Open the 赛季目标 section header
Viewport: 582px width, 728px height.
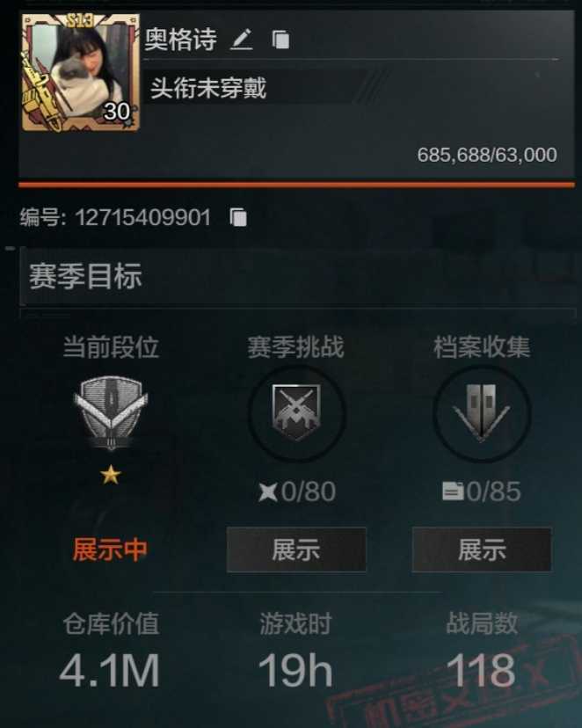pyautogui.click(x=297, y=276)
